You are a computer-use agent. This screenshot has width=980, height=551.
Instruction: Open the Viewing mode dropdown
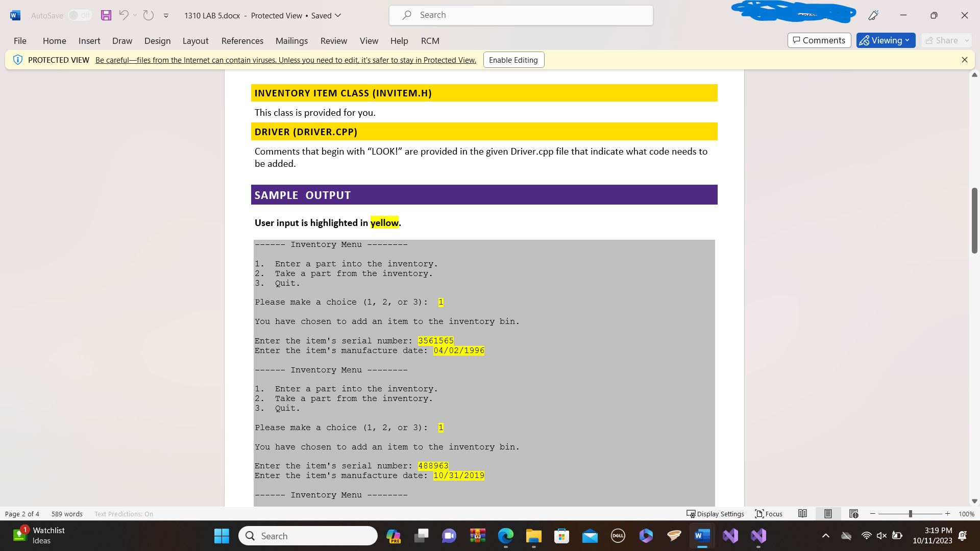tap(886, 40)
